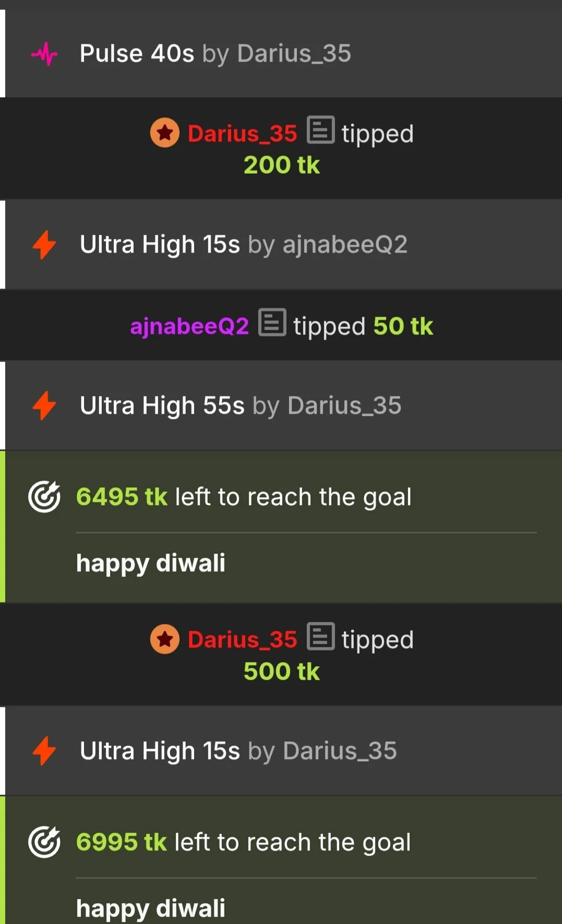This screenshot has width=562, height=924.
Task: Click the 50 tk tip amount
Action: [403, 326]
